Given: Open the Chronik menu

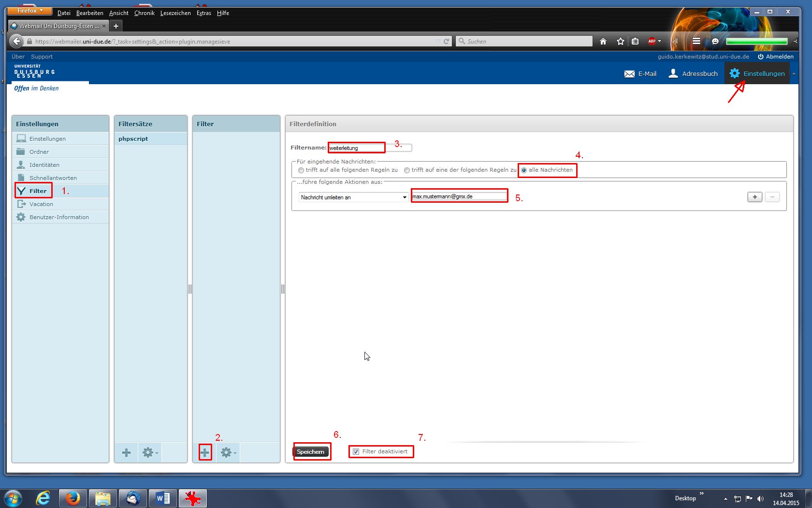Looking at the screenshot, I should coord(144,13).
